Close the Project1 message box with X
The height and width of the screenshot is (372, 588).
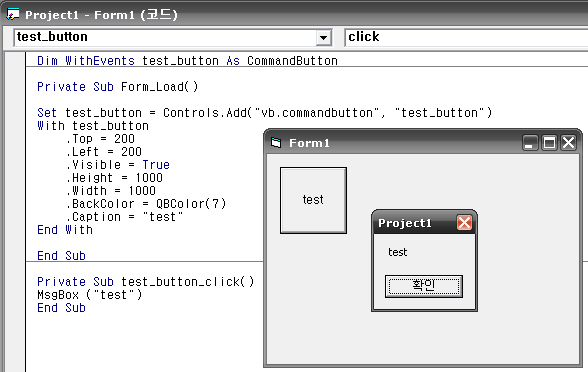pyautogui.click(x=464, y=223)
